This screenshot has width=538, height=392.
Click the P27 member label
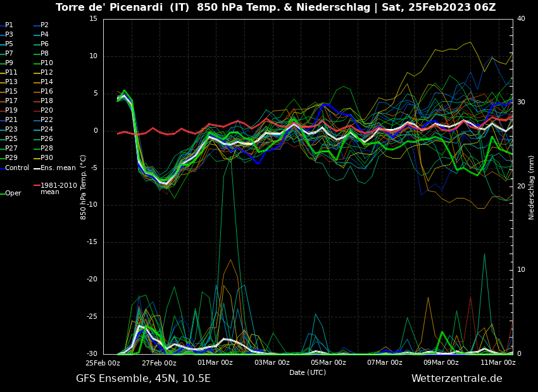(x=11, y=148)
